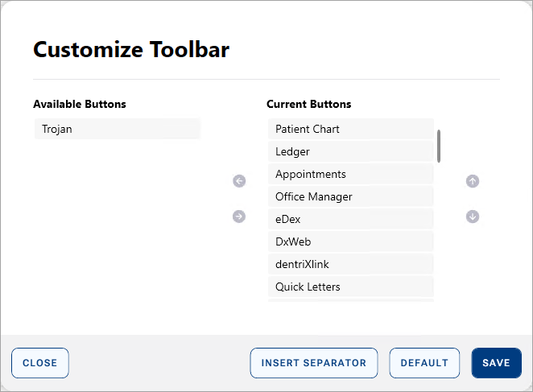Click the Current Buttons scrollbar thumb
The width and height of the screenshot is (533, 392).
tap(439, 146)
